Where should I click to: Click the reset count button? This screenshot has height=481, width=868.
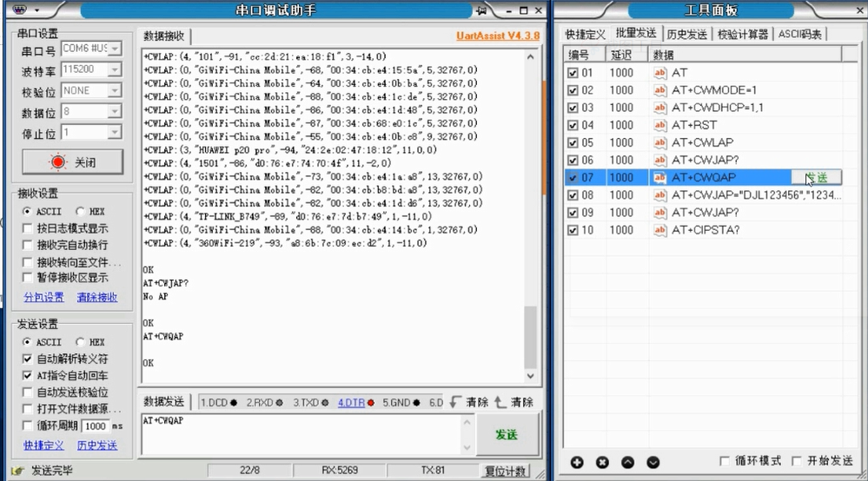tap(505, 471)
